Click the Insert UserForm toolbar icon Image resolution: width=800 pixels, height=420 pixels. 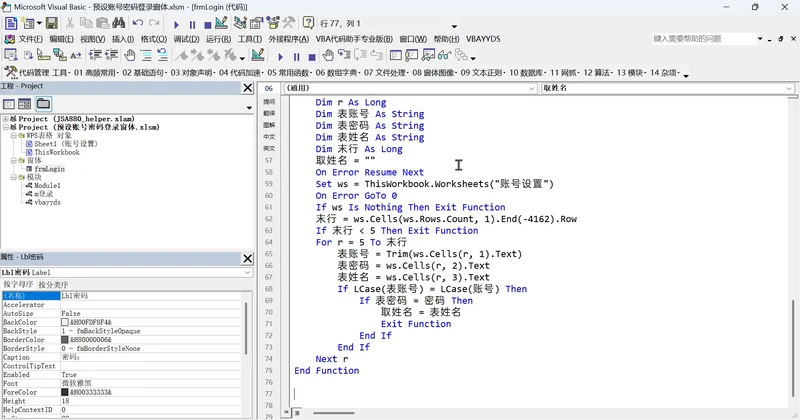[x=27, y=23]
